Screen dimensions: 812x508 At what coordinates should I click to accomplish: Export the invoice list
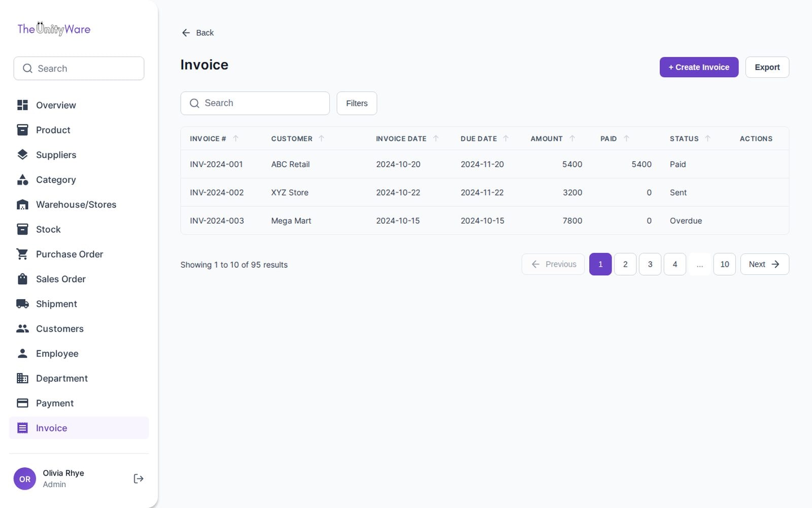click(x=767, y=67)
